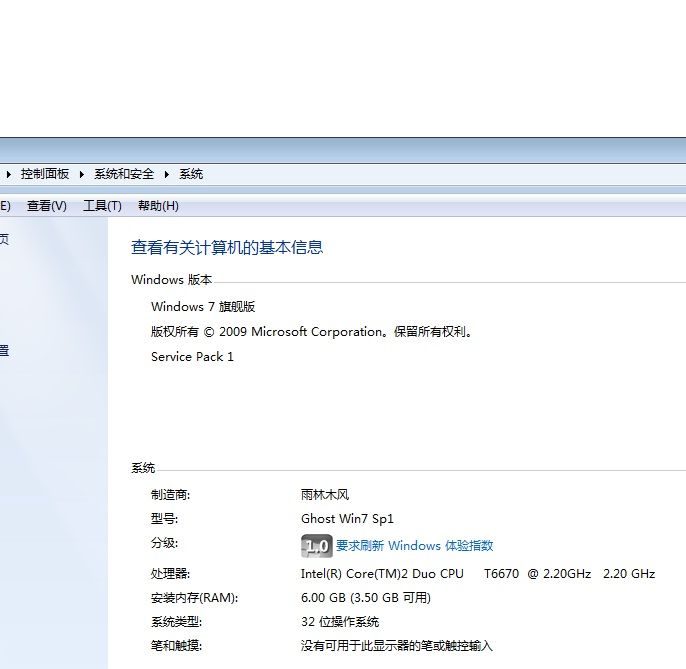686x669 pixels.
Task: Click 系统 in the address breadcrumb
Action: coord(191,174)
